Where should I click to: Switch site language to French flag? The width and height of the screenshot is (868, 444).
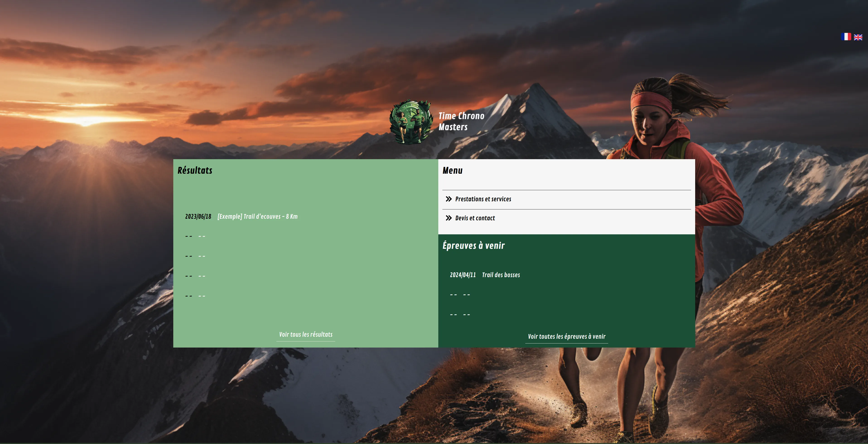click(x=846, y=37)
